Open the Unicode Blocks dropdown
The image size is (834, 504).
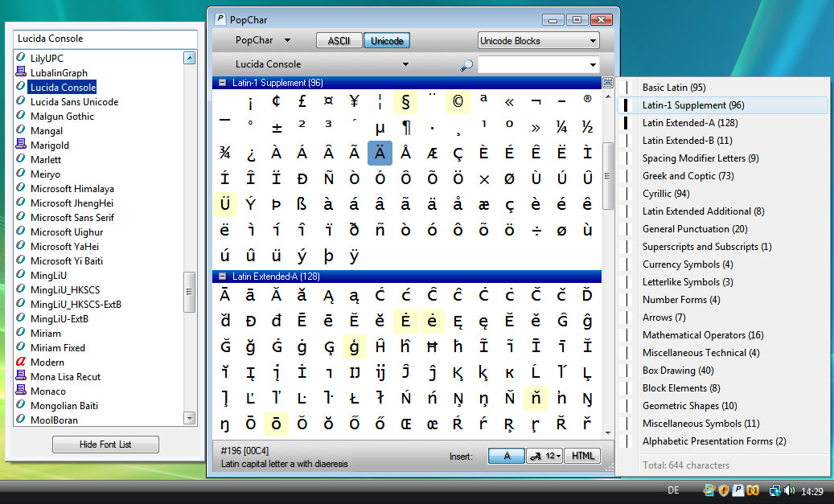tap(538, 41)
